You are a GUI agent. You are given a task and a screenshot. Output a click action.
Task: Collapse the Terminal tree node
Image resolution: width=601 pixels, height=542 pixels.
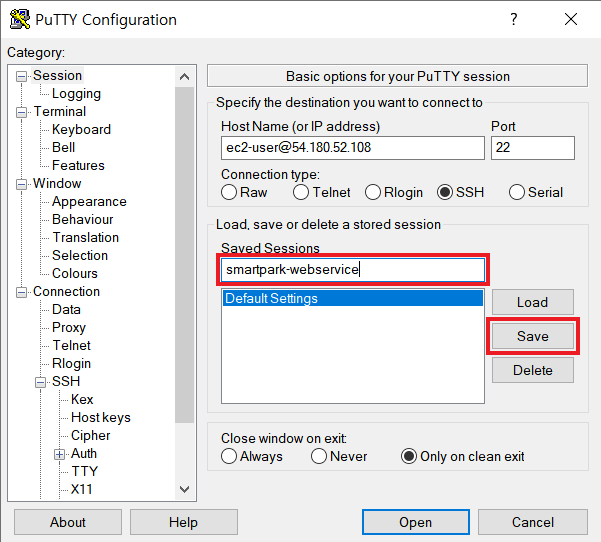21,112
